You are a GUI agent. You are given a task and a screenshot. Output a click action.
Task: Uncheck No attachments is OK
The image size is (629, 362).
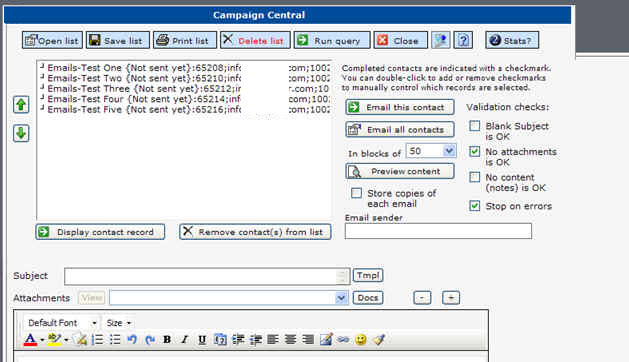(475, 151)
